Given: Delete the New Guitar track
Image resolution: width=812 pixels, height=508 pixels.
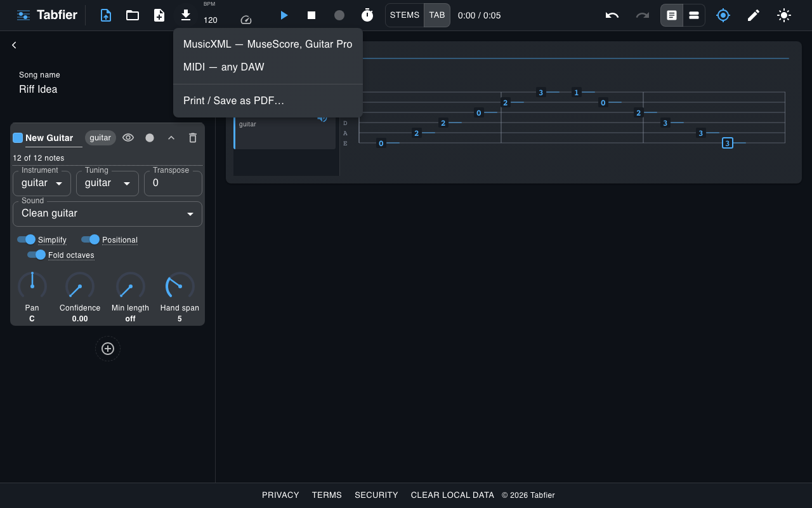Looking at the screenshot, I should click(193, 138).
